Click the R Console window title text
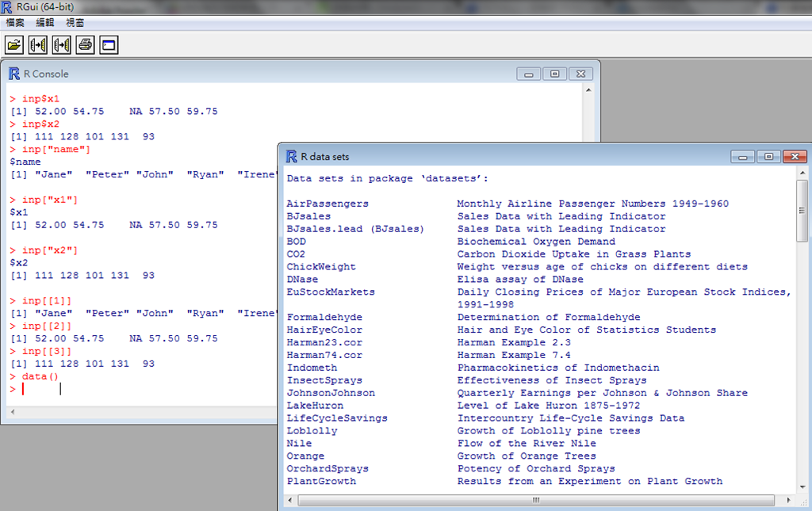The height and width of the screenshot is (511, 812). [x=46, y=74]
